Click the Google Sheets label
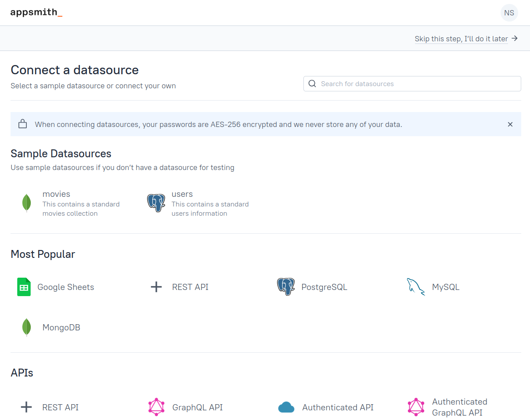 66,287
